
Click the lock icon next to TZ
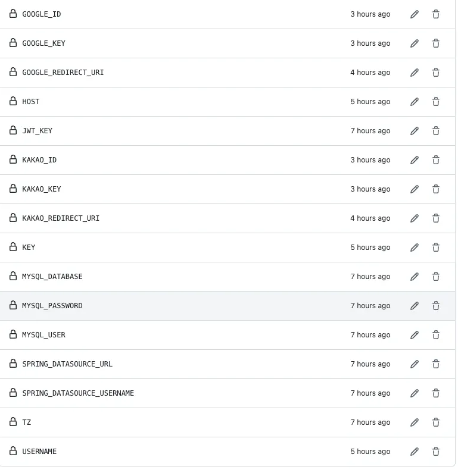pos(13,422)
